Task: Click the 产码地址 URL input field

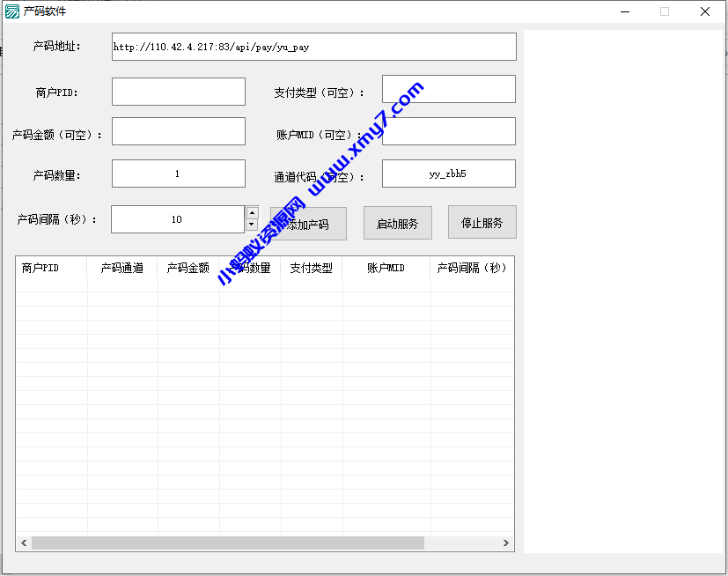Action: click(x=313, y=46)
